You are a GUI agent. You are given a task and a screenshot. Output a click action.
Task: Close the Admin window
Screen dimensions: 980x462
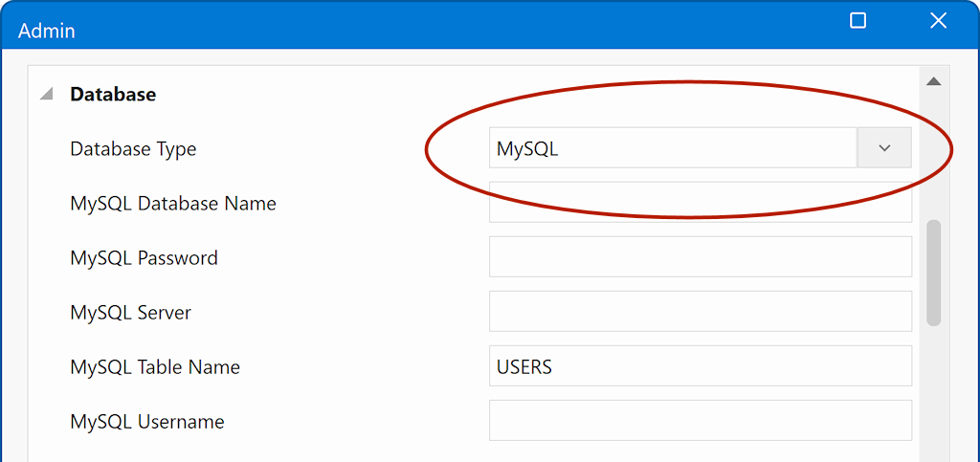coord(937,21)
